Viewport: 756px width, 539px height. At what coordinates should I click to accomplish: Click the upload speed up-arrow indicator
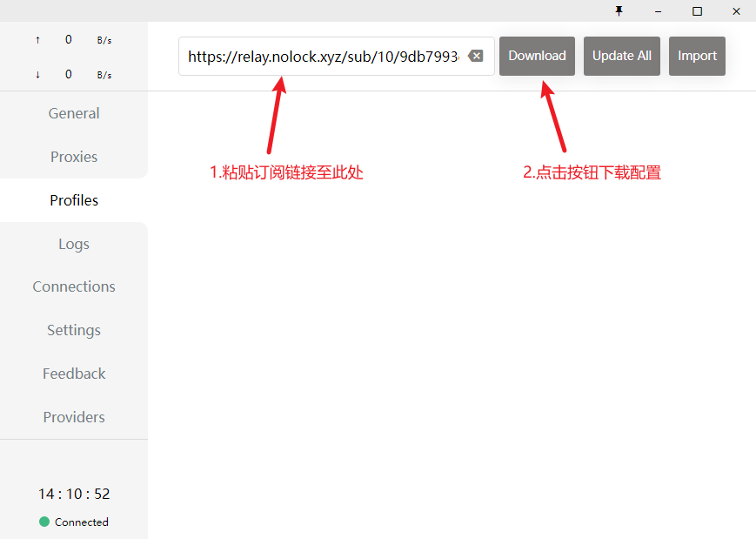click(37, 40)
